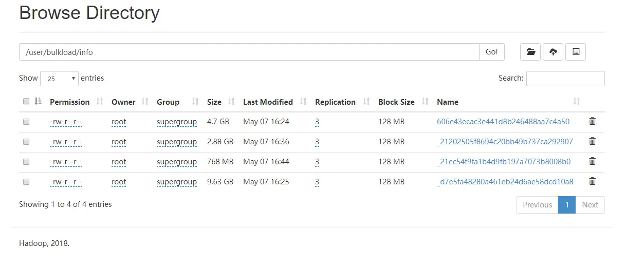Image resolution: width=644 pixels, height=267 pixels.
Task: Open file _d7e5fa48280a461eb24d6ae58dcd10a8 link
Action: pos(505,182)
